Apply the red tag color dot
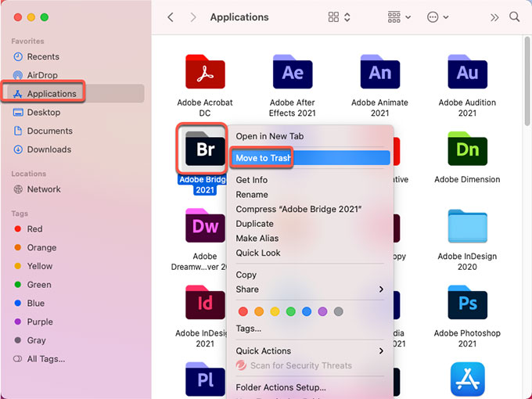Screen dimensions: 532x399 (x=243, y=311)
